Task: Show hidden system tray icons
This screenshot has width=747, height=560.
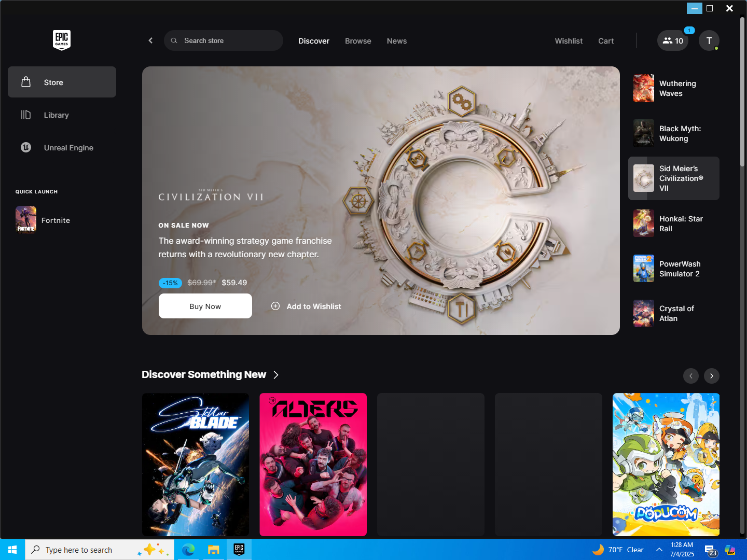Action: point(659,550)
